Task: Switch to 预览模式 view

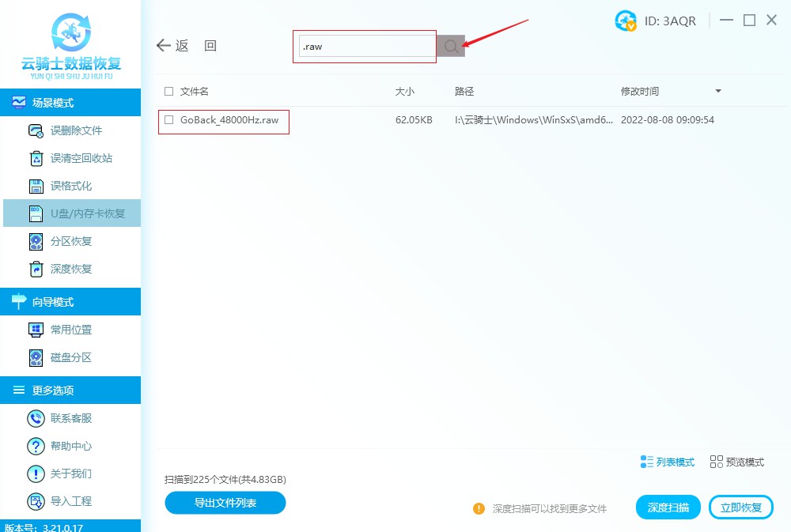Action: tap(736, 462)
